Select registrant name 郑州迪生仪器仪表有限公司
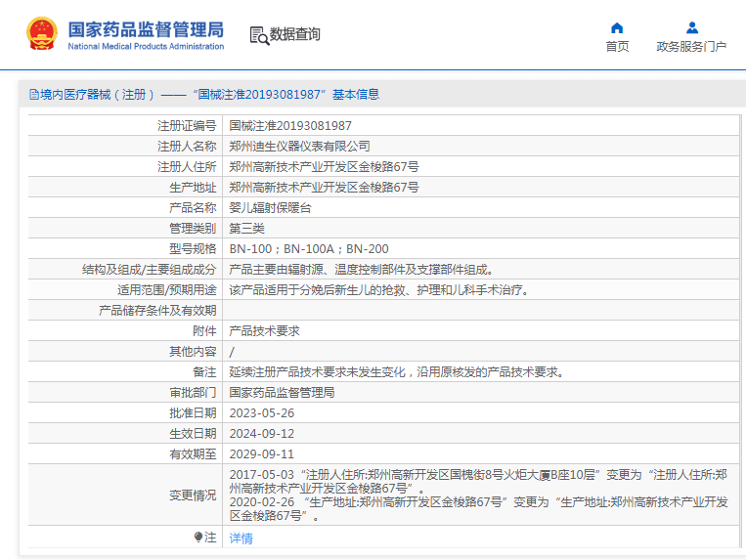Screen dimensions: 746x560 pyautogui.click(x=300, y=146)
